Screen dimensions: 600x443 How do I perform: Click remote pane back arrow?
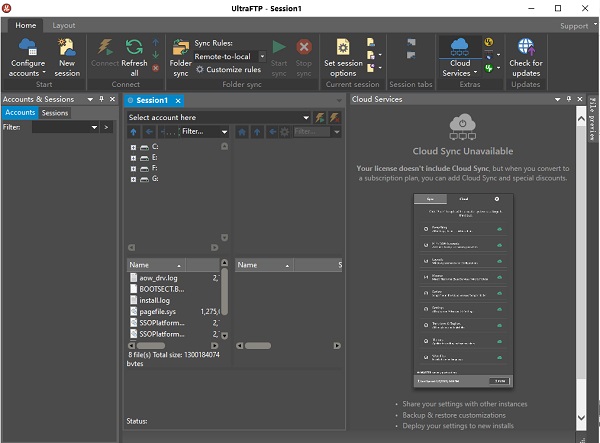(x=272, y=132)
